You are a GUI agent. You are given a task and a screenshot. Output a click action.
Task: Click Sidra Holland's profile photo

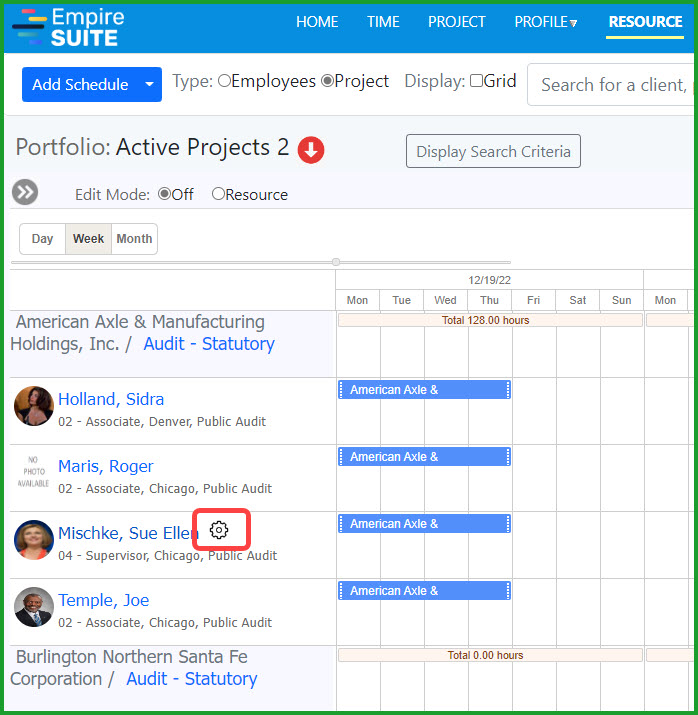[x=34, y=406]
